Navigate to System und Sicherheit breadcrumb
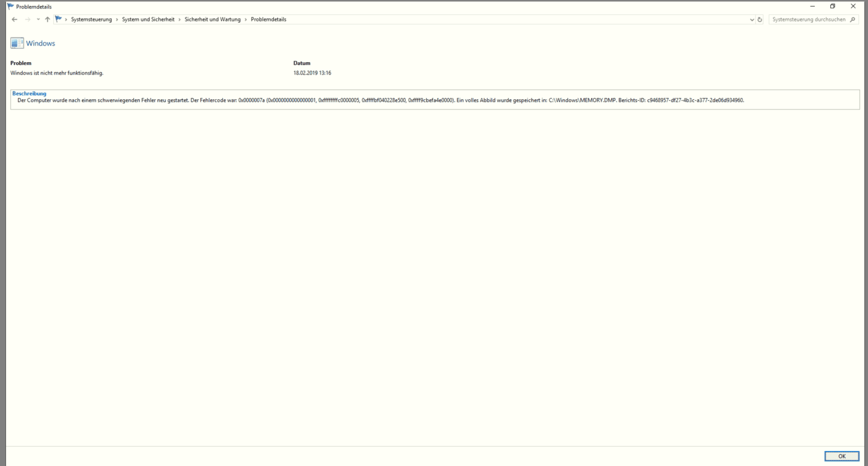This screenshot has height=466, width=868. pyautogui.click(x=148, y=20)
